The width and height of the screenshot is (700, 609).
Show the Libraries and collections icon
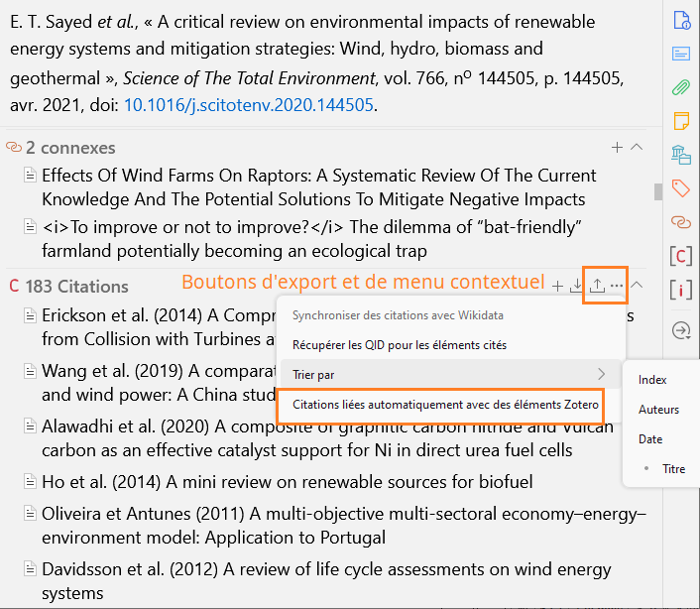(681, 154)
